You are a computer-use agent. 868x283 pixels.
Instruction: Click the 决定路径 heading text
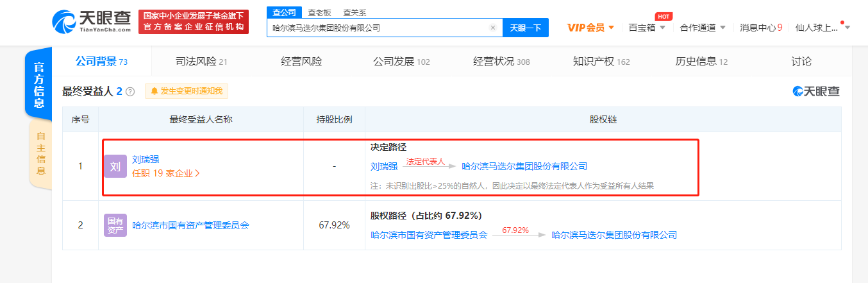point(388,147)
